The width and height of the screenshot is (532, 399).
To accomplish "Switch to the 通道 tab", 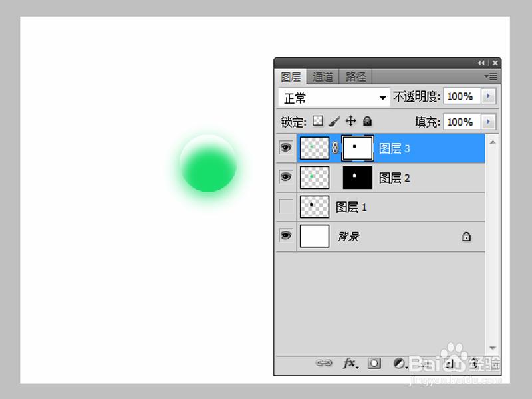I will pos(323,77).
